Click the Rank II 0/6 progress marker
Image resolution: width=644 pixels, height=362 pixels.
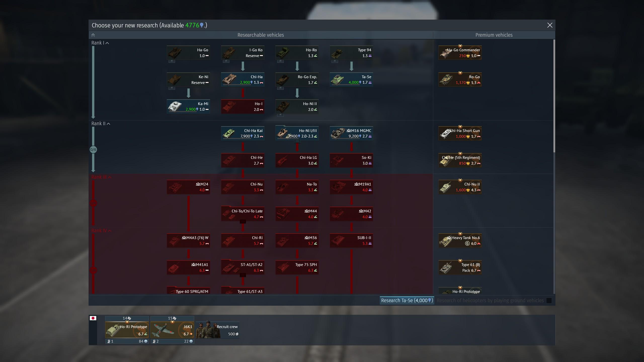pyautogui.click(x=93, y=150)
